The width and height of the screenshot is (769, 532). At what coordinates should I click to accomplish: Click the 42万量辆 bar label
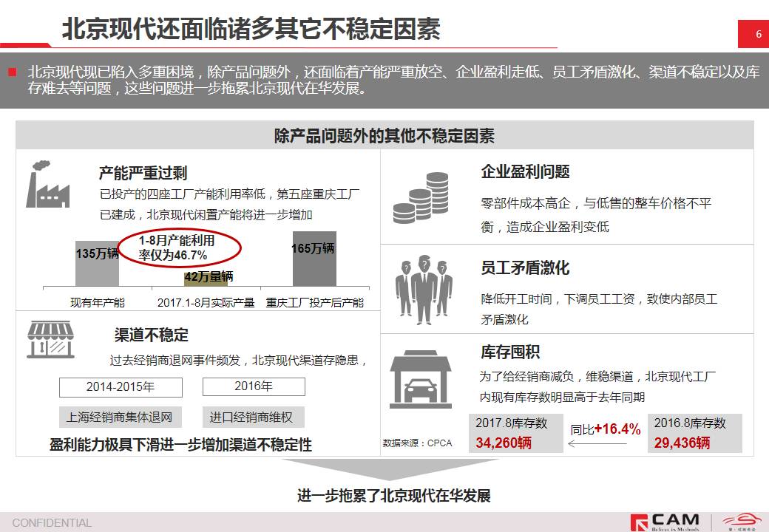click(x=209, y=277)
